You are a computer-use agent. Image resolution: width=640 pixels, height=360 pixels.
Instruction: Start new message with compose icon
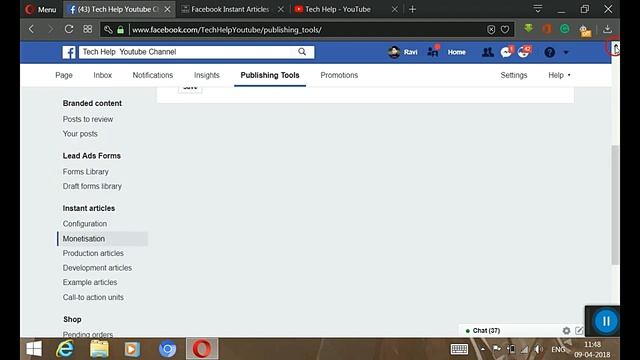point(579,331)
